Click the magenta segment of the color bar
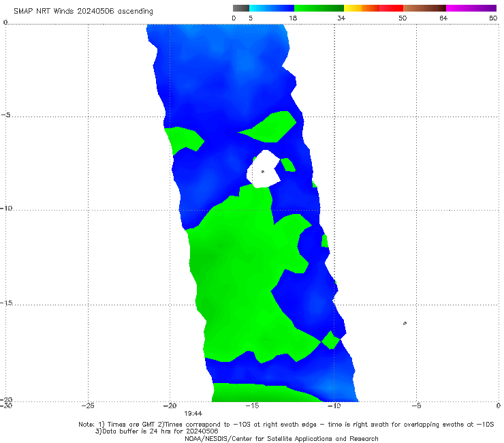Screen dimensions: 504x443 tap(471, 8)
